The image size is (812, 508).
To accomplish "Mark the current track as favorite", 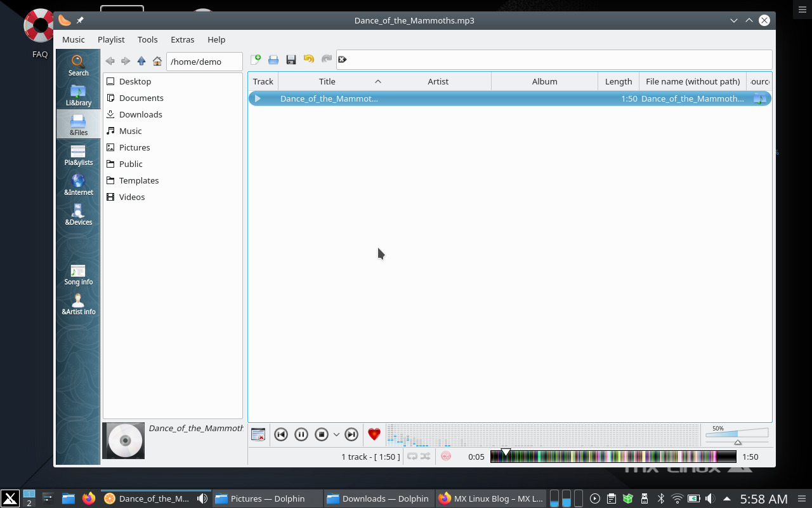I will 374,434.
